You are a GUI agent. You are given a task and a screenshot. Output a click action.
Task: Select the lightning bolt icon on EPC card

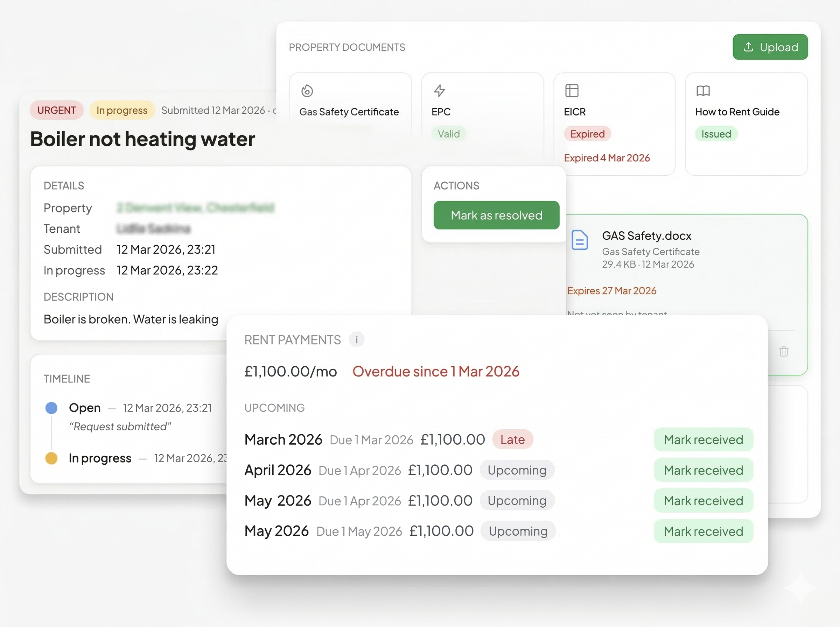pos(440,91)
